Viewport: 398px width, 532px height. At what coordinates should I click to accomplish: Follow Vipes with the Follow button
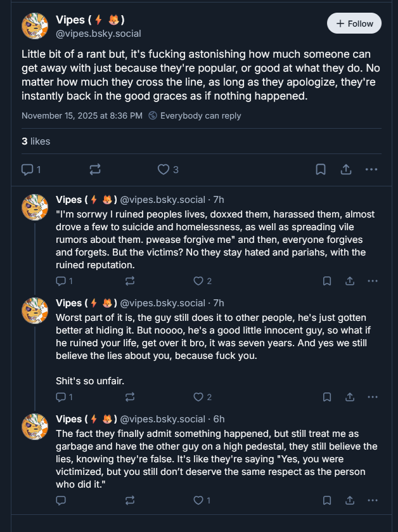tap(355, 23)
